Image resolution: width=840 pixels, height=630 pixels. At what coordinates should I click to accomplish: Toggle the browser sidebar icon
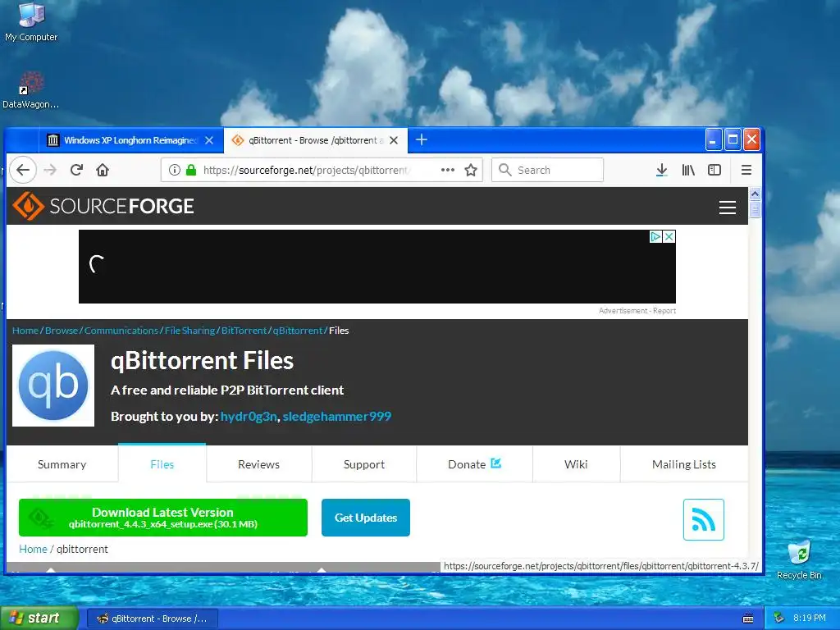(x=714, y=170)
